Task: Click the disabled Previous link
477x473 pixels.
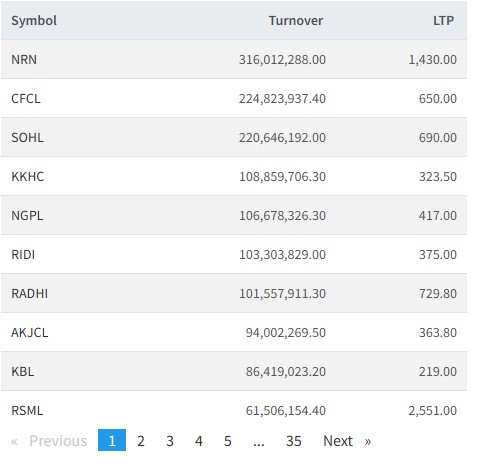Action: pos(49,441)
